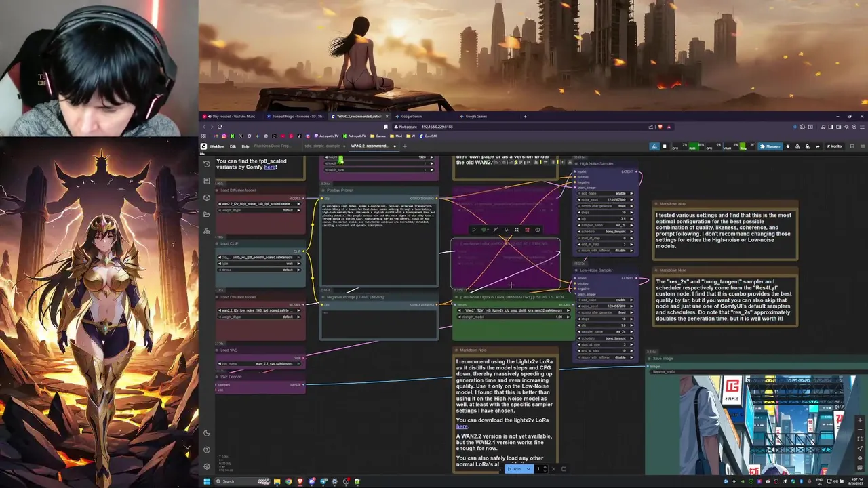Click the ComfyUI logo icon
This screenshot has width=868, height=488.
203,146
